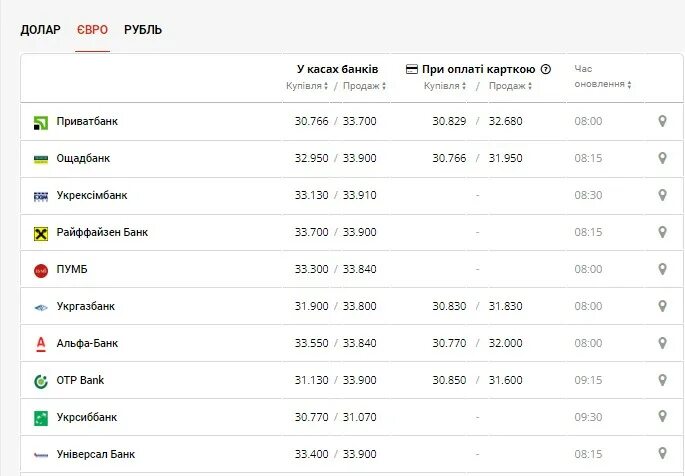
Task: Show OTP Bank branches via map pin
Action: (x=662, y=380)
